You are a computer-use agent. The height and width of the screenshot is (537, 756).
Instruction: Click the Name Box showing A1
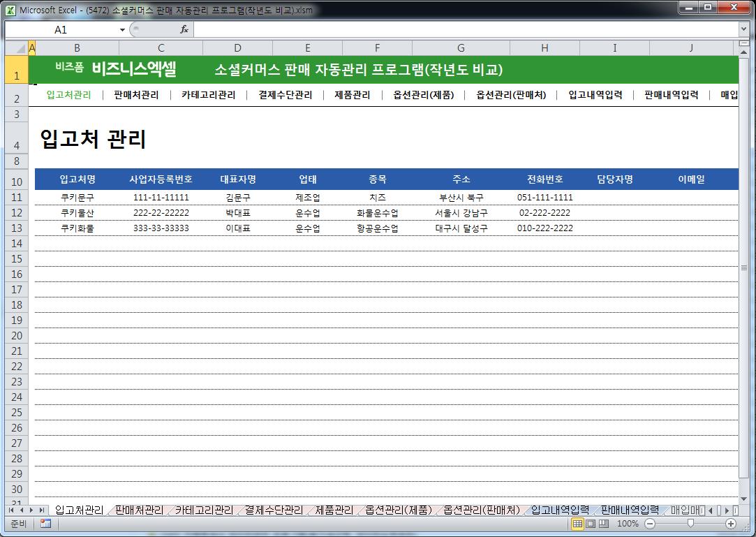tap(61, 30)
